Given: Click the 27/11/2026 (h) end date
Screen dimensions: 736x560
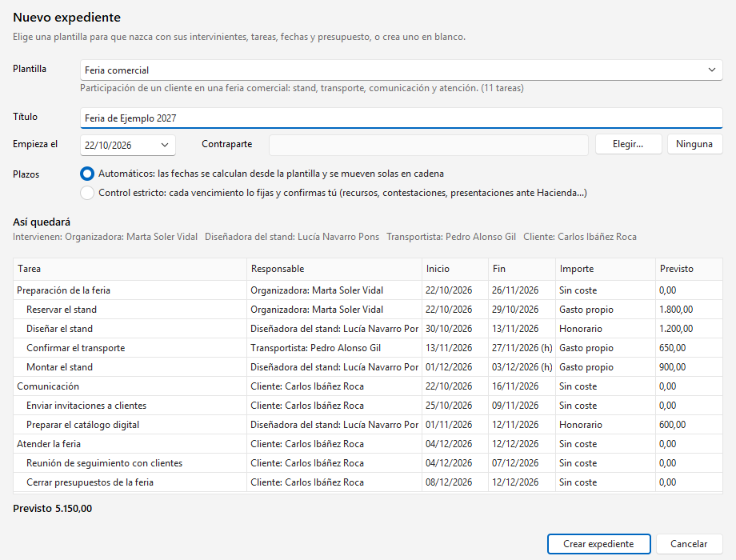Looking at the screenshot, I should 522,348.
